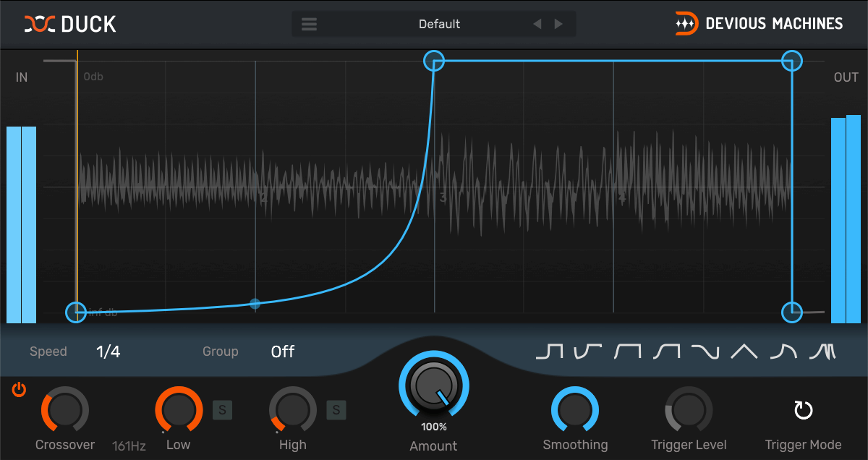Viewport: 868px width, 460px height.
Task: Click the Devious Machines logo
Action: pyautogui.click(x=759, y=24)
